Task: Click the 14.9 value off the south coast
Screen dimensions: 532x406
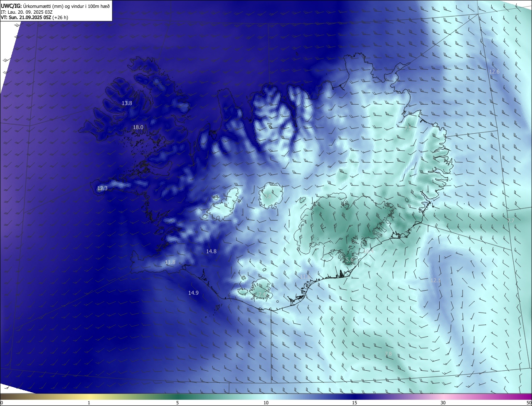Action: tap(193, 293)
